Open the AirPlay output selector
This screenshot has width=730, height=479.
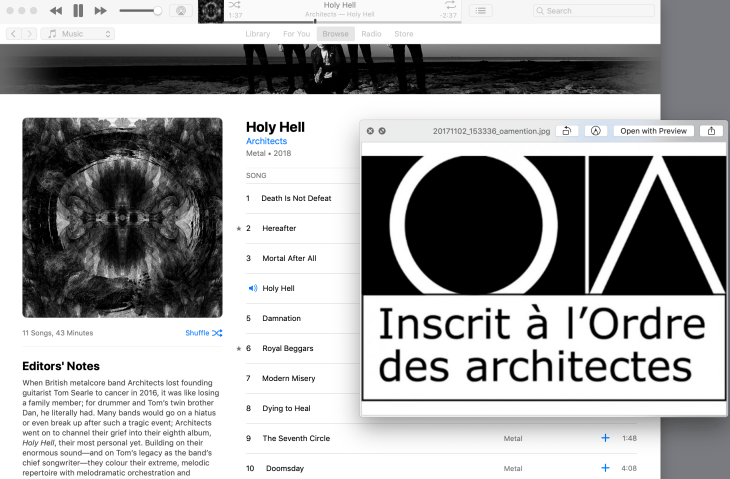[x=180, y=10]
